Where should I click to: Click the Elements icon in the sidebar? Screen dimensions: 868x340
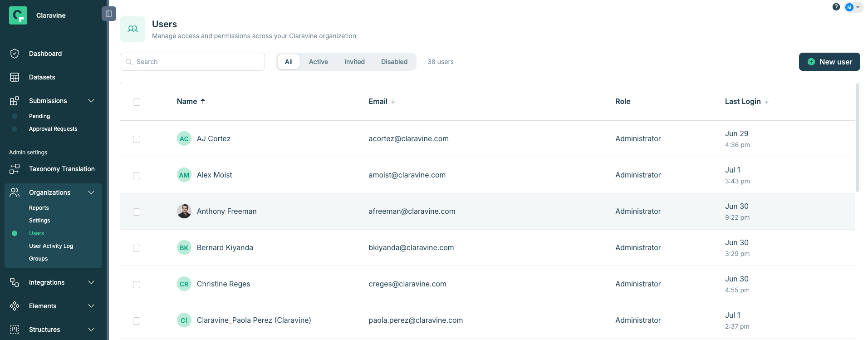[x=15, y=306]
